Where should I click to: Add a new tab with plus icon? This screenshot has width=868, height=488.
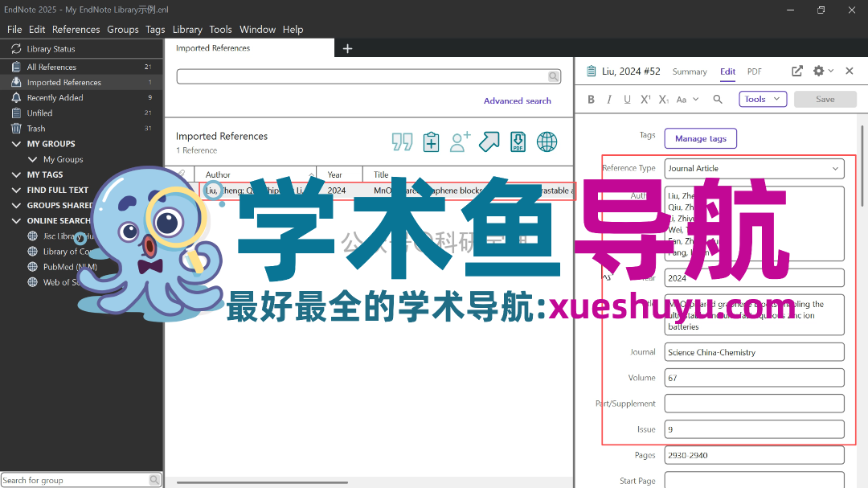click(347, 49)
